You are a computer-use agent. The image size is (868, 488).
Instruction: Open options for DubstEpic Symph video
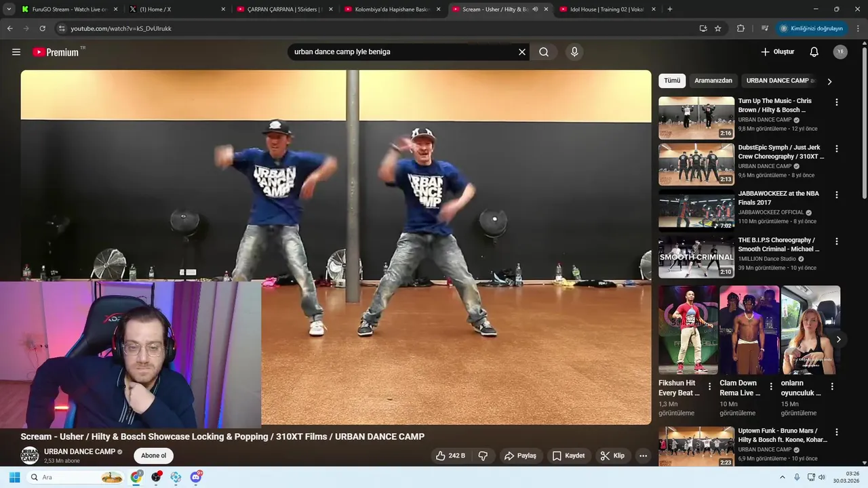(x=836, y=148)
